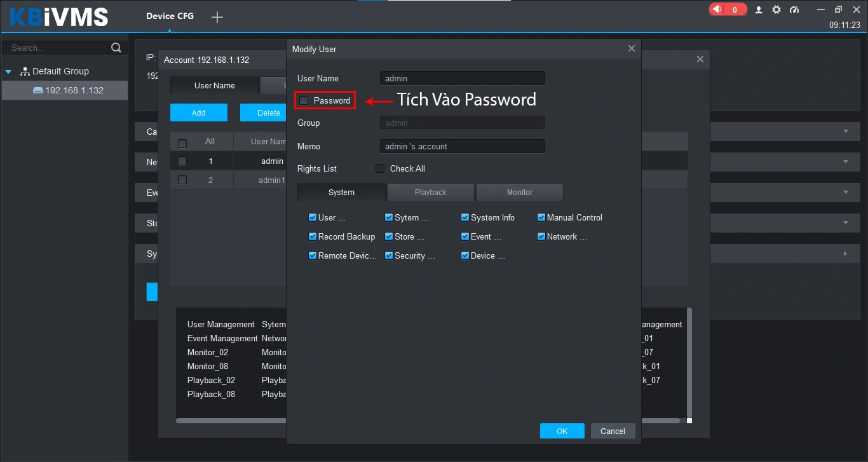Disable the Manual Control right

541,217
